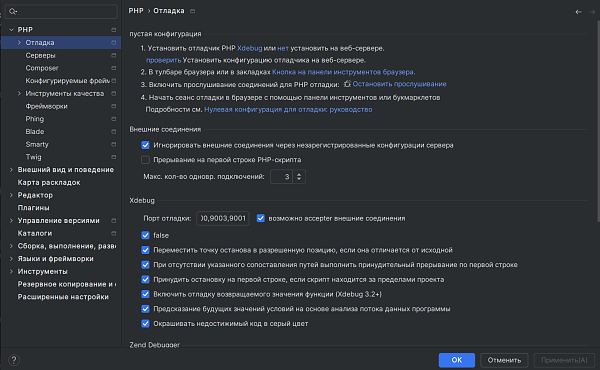Click the project-level icon next to Отладка row
The width and height of the screenshot is (600, 370).
coord(114,42)
